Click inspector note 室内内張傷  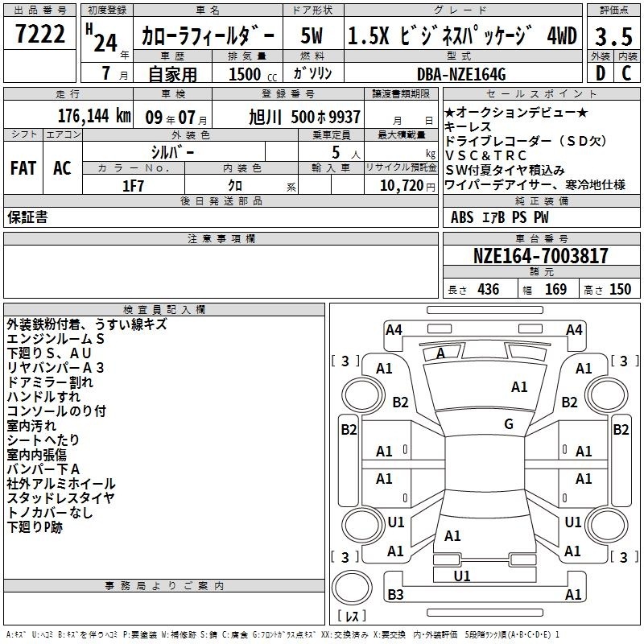pos(36,454)
